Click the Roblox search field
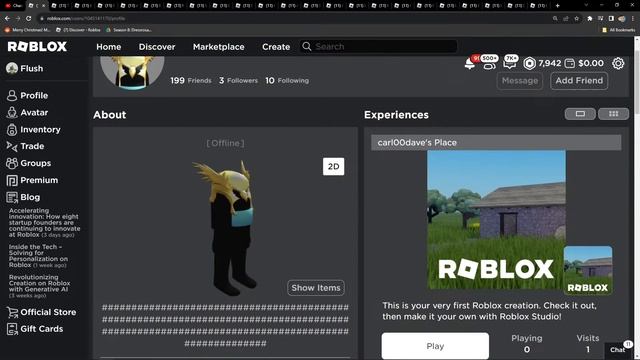 click(x=378, y=47)
